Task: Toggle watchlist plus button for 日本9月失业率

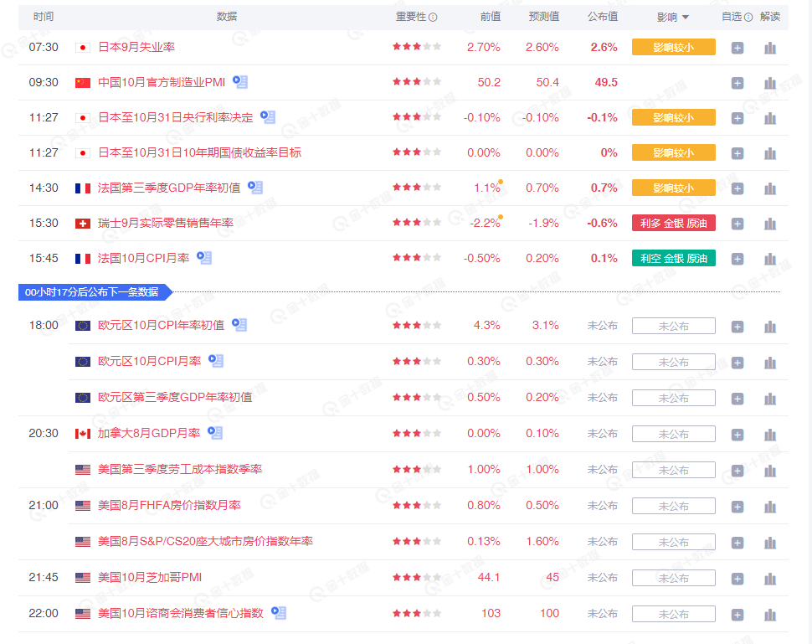Action: 737,48
